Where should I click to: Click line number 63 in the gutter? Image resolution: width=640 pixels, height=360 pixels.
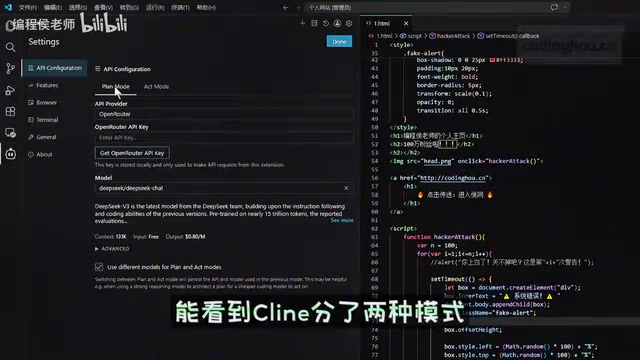tap(374, 237)
